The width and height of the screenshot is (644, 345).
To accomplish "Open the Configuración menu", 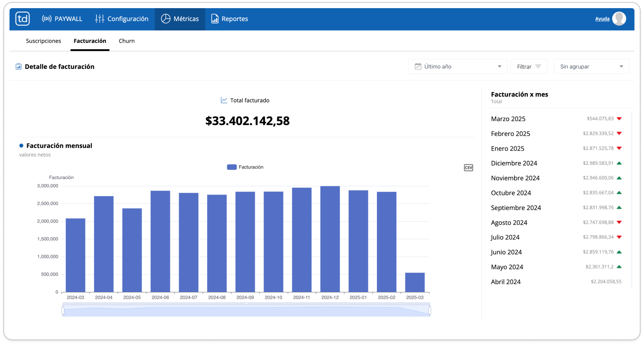I will coord(122,19).
